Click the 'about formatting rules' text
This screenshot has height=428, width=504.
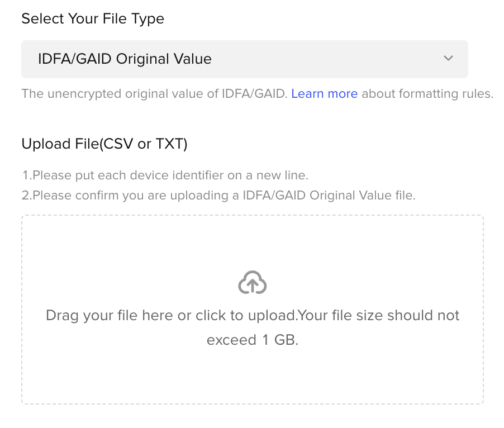(x=427, y=93)
